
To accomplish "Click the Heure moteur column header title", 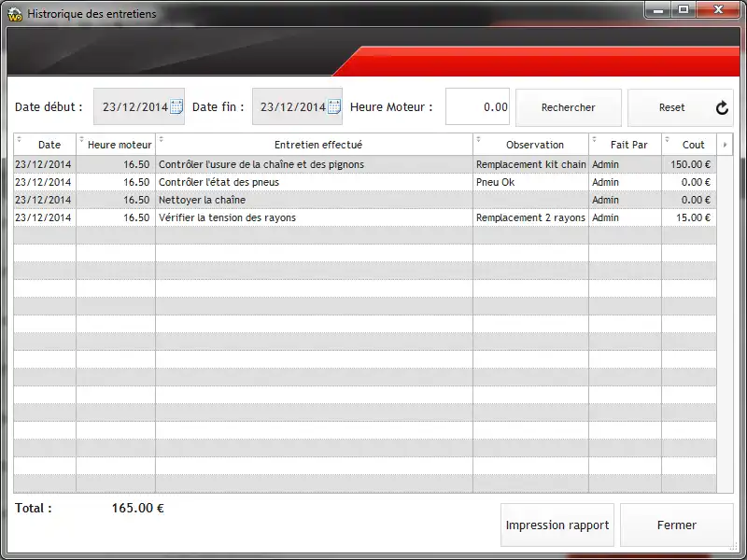I will (120, 145).
